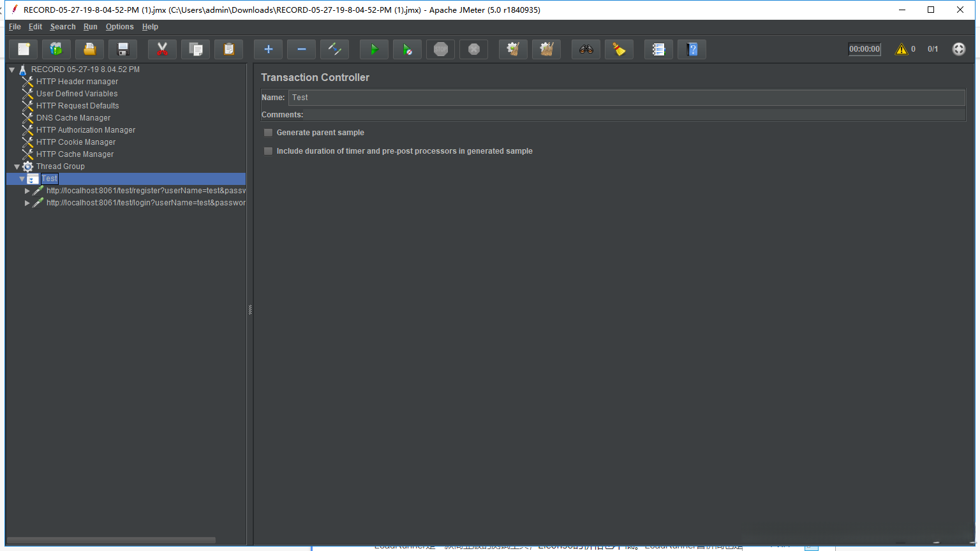Start the test with green play icon

(x=375, y=49)
